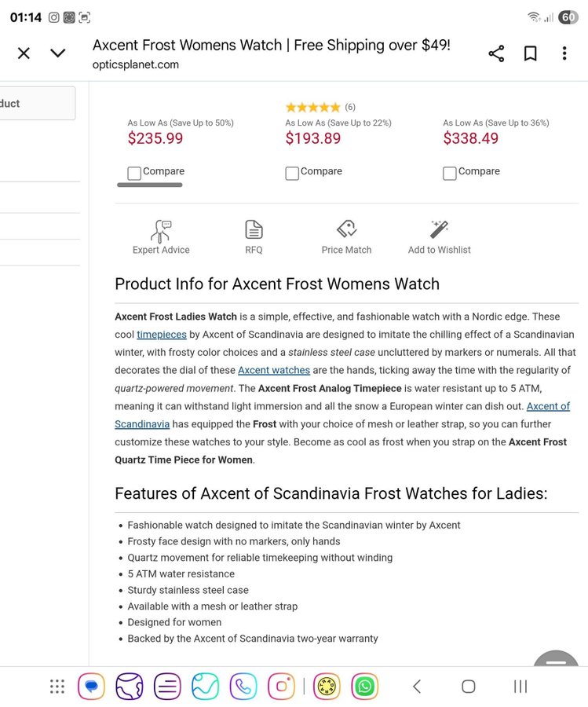Check Compare for the $235.99 product
Screen dimensions: 588x707
coord(133,173)
